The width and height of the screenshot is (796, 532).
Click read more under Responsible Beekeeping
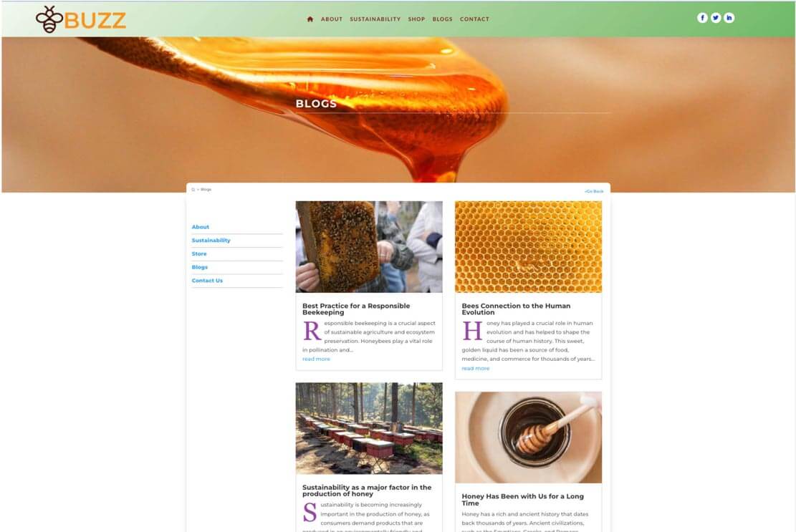316,359
